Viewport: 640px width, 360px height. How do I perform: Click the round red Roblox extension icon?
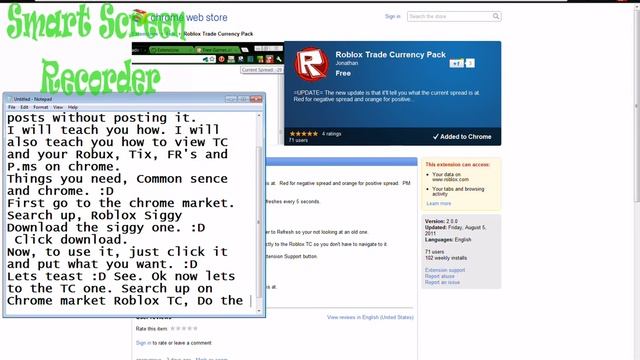point(311,64)
